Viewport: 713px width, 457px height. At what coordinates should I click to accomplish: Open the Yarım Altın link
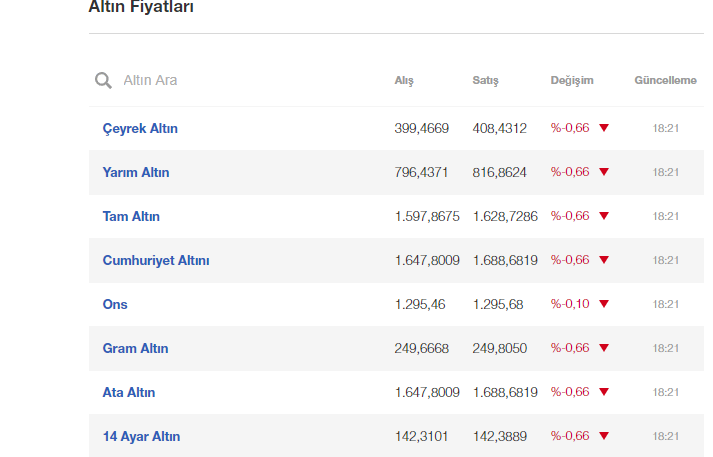[136, 172]
